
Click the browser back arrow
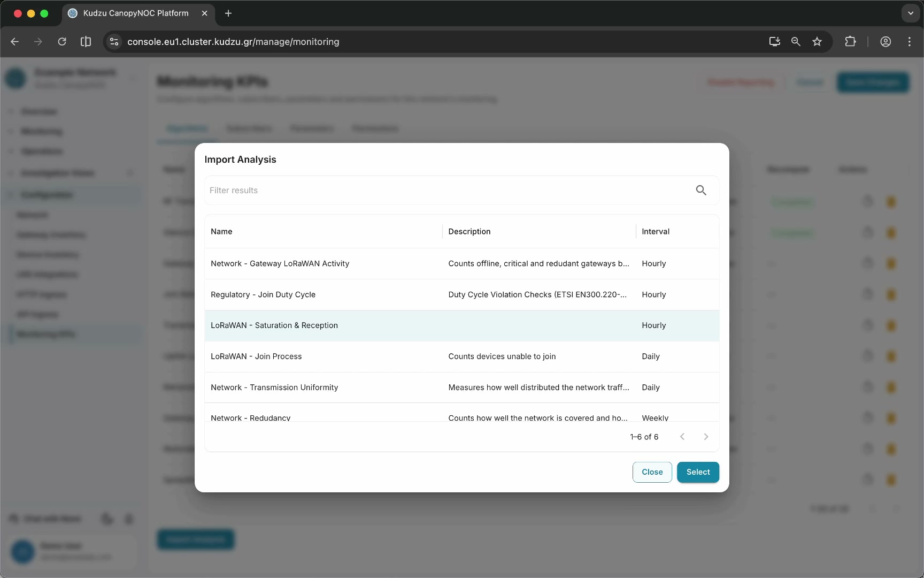15,42
